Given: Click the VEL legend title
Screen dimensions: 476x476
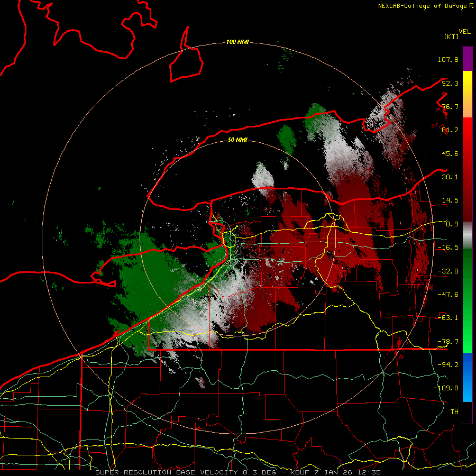Looking at the screenshot, I should click(x=464, y=32).
